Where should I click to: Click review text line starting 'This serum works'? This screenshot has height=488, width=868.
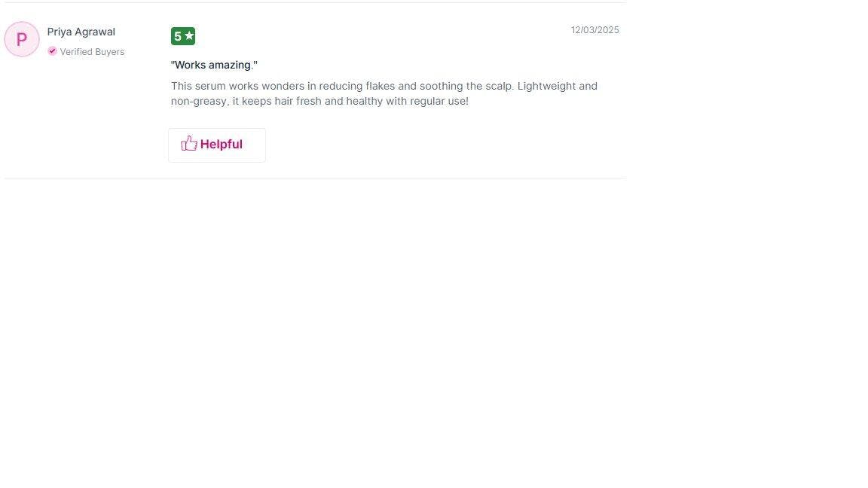tap(384, 87)
